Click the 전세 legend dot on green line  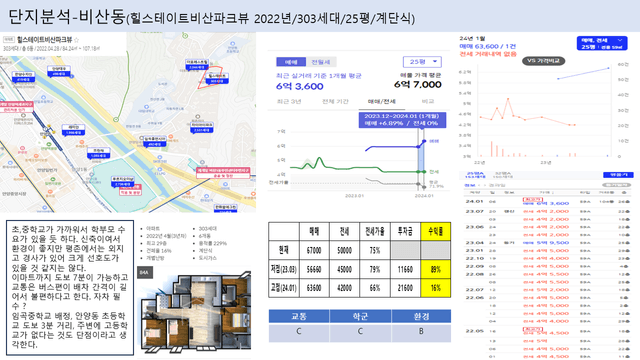coord(424,172)
